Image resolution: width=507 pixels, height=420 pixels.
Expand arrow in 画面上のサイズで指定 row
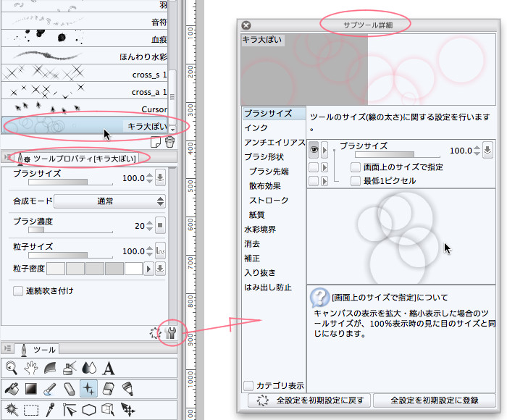click(324, 167)
